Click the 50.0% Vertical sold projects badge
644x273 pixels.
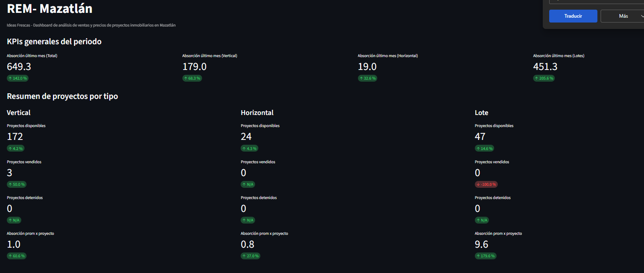pyautogui.click(x=16, y=185)
